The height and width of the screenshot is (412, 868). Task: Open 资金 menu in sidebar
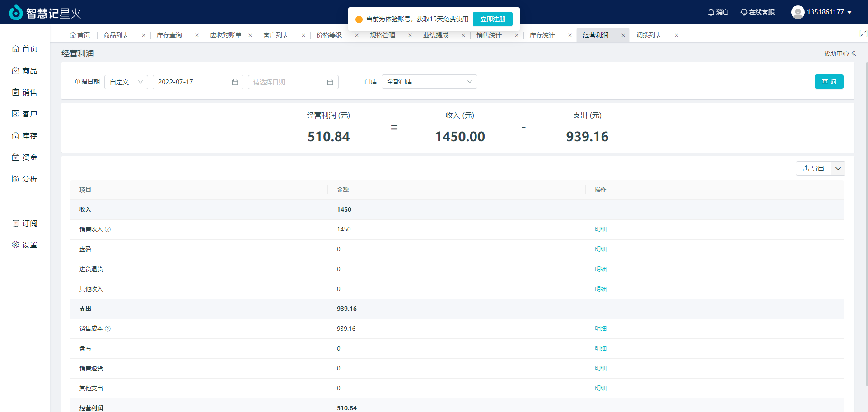(x=25, y=157)
